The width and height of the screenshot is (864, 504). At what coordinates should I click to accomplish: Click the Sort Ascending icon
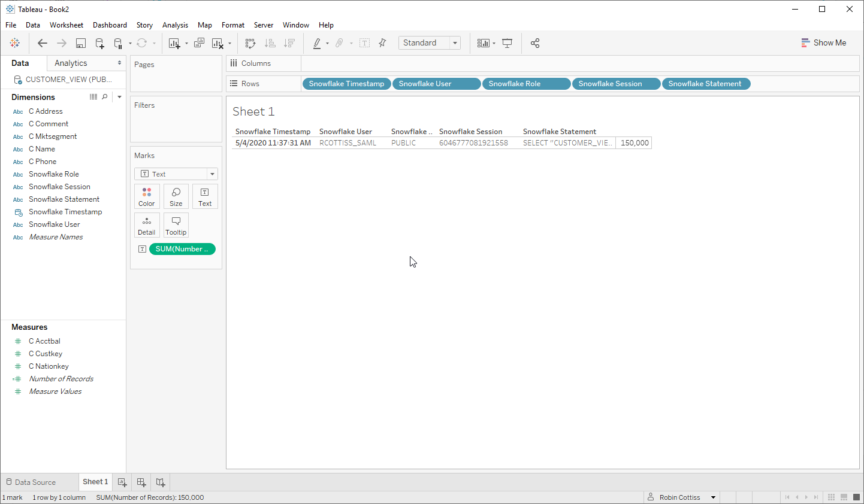pyautogui.click(x=270, y=43)
